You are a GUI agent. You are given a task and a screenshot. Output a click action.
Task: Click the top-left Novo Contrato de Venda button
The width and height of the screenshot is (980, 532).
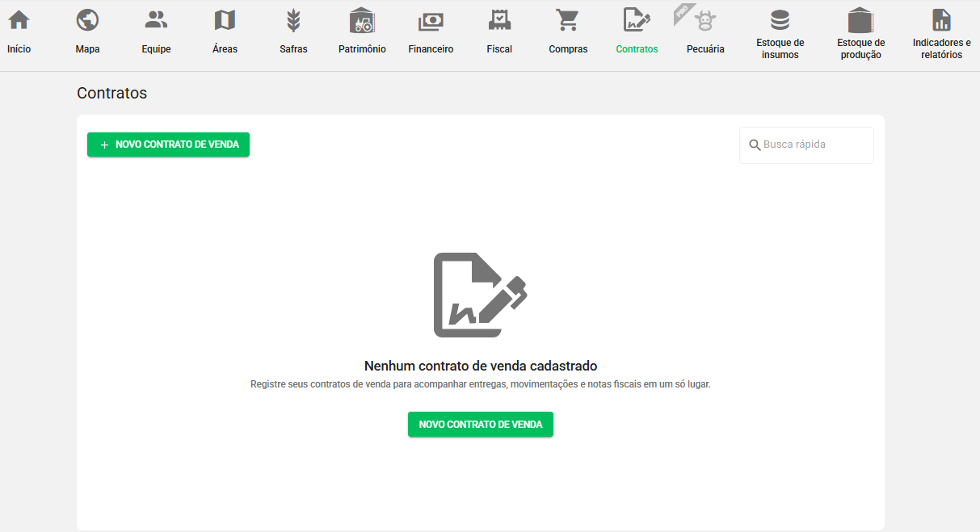click(x=168, y=145)
